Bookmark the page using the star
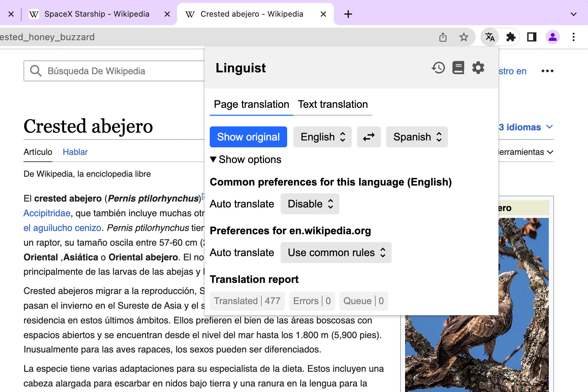 pyautogui.click(x=464, y=37)
